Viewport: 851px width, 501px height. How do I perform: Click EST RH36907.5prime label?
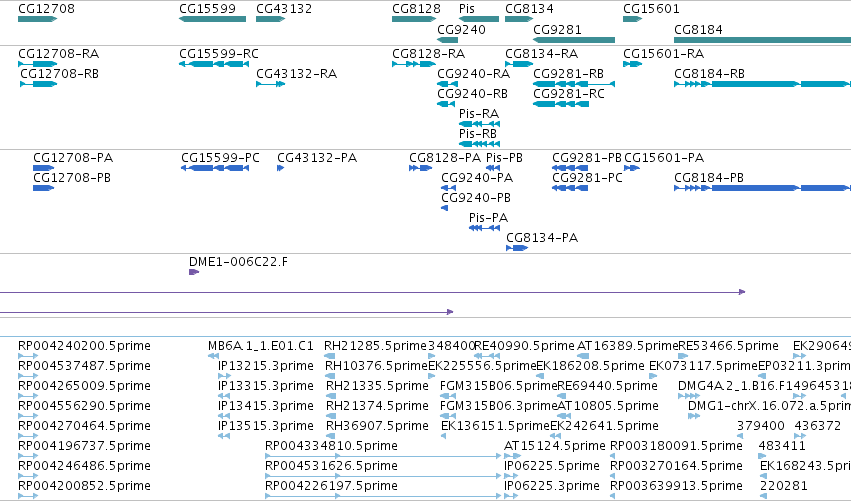377,427
